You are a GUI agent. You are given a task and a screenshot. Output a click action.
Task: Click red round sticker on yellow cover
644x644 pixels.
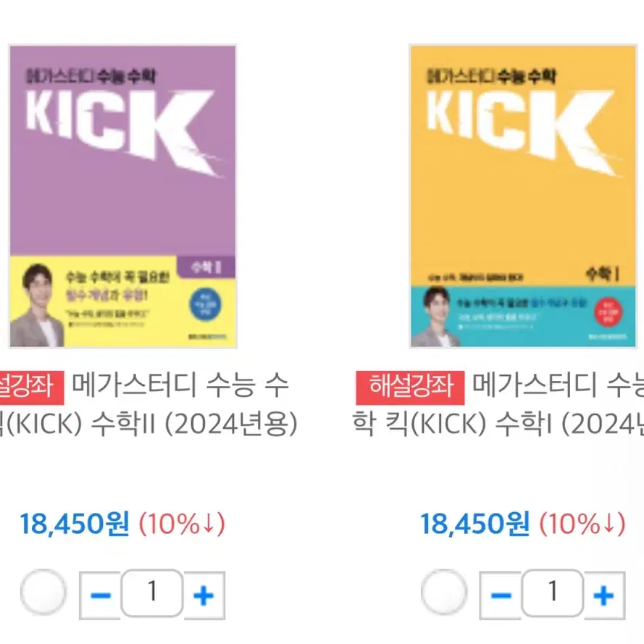coord(608,312)
